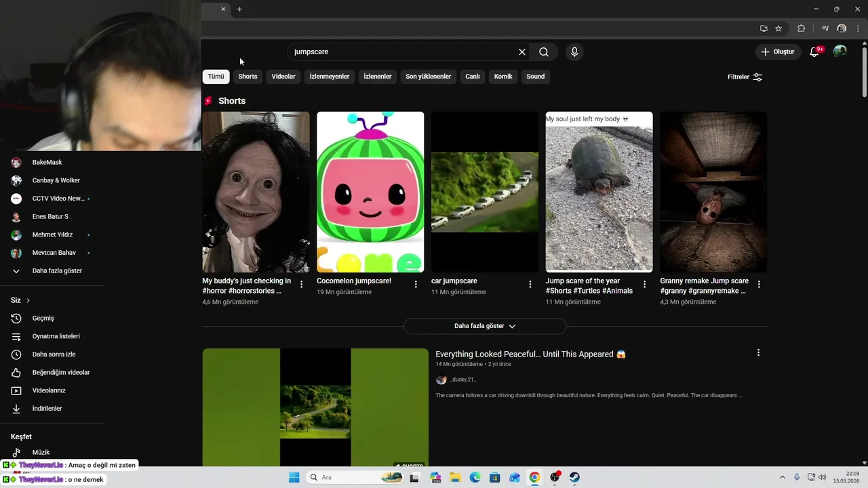
Task: Bookmark this page with the star icon
Action: [778, 28]
